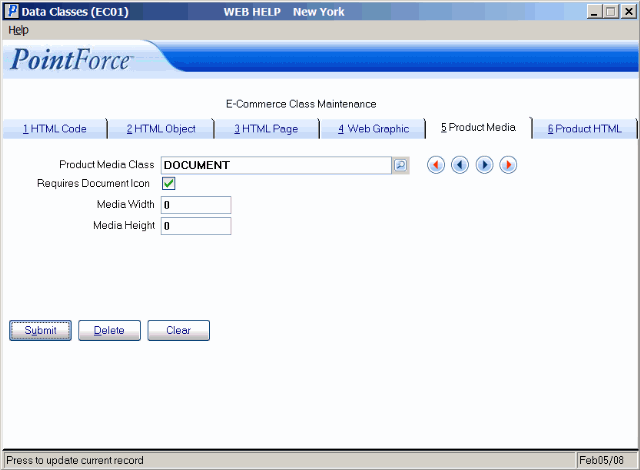Jump to the last record with the red right arrow
The height and width of the screenshot is (470, 640).
[508, 165]
